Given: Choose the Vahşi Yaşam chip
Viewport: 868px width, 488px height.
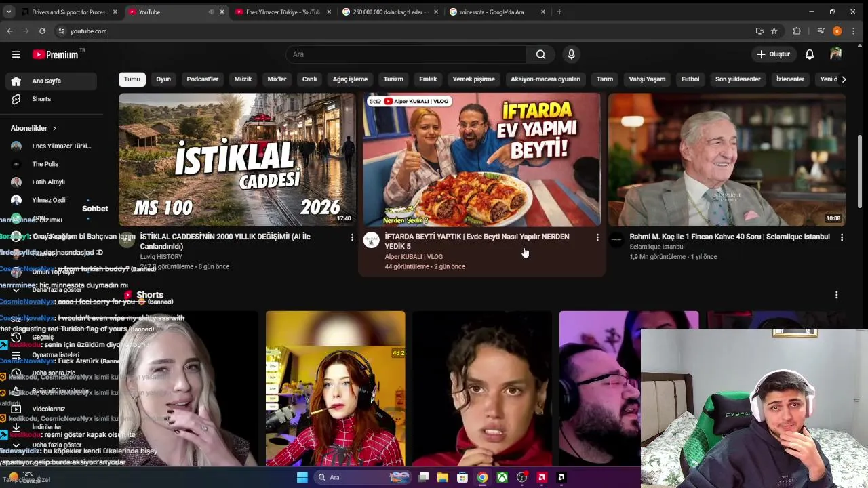Looking at the screenshot, I should tap(647, 79).
